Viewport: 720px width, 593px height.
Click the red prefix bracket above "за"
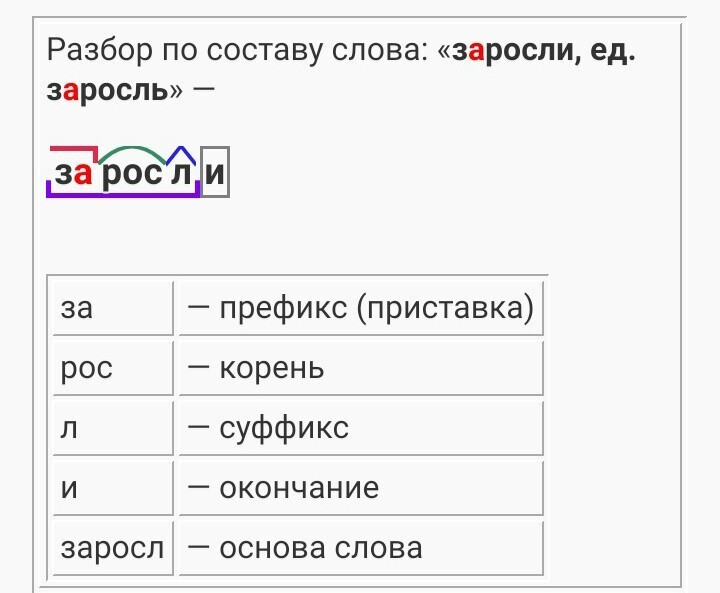coord(72,148)
